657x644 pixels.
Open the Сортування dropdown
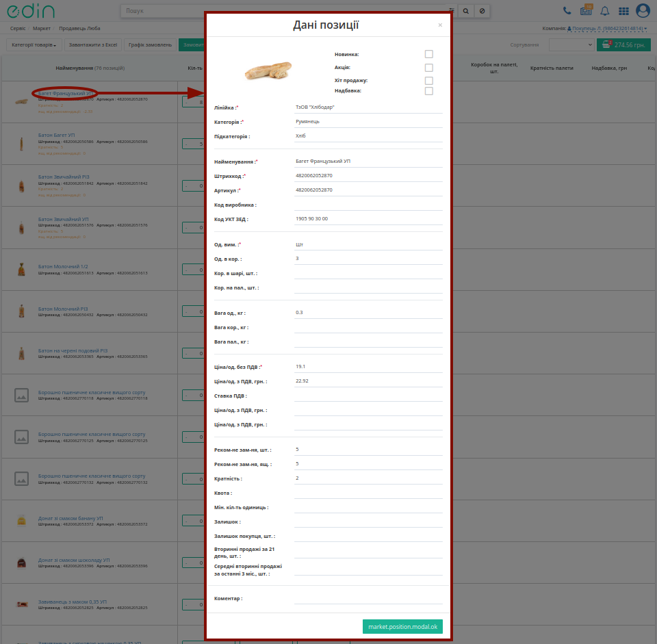click(571, 45)
